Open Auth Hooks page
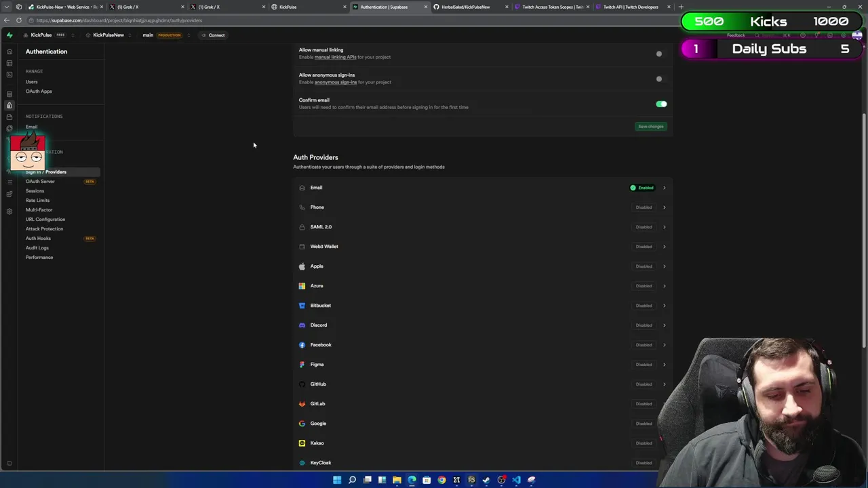 tap(38, 239)
